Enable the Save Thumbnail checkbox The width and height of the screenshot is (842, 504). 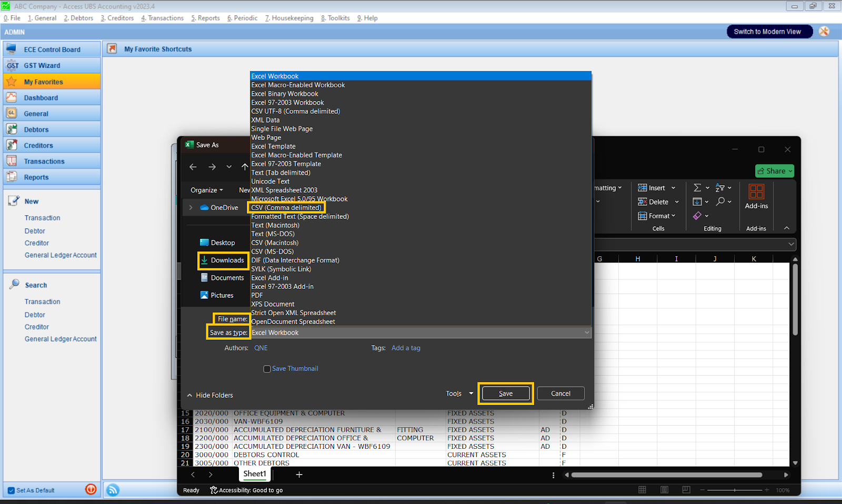[x=267, y=369]
